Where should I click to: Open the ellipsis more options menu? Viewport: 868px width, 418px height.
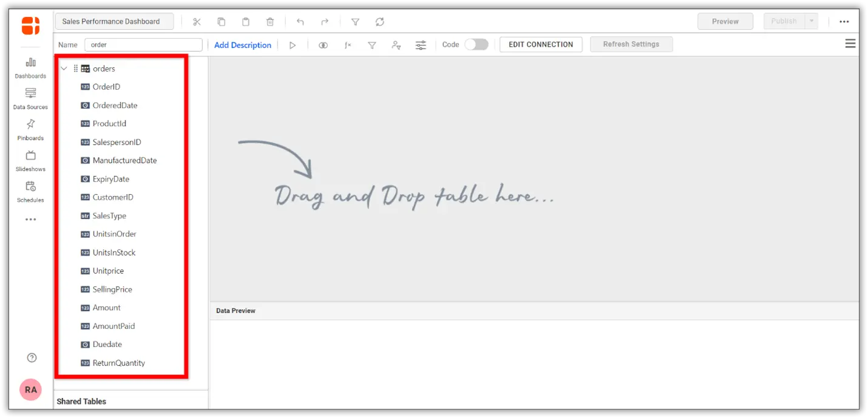click(x=844, y=21)
